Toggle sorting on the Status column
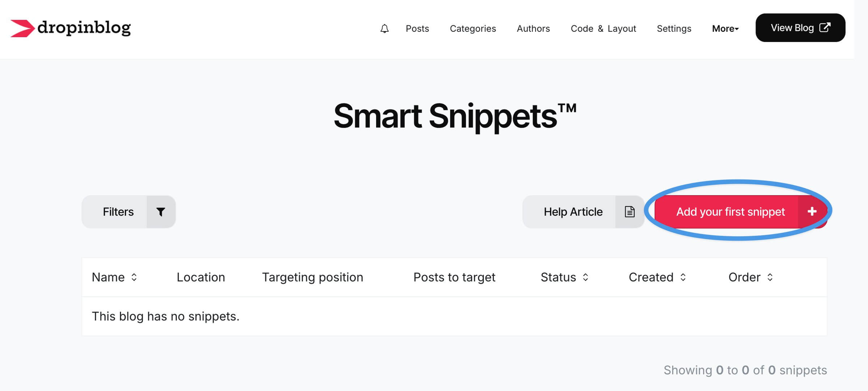This screenshot has height=391, width=868. (x=586, y=278)
